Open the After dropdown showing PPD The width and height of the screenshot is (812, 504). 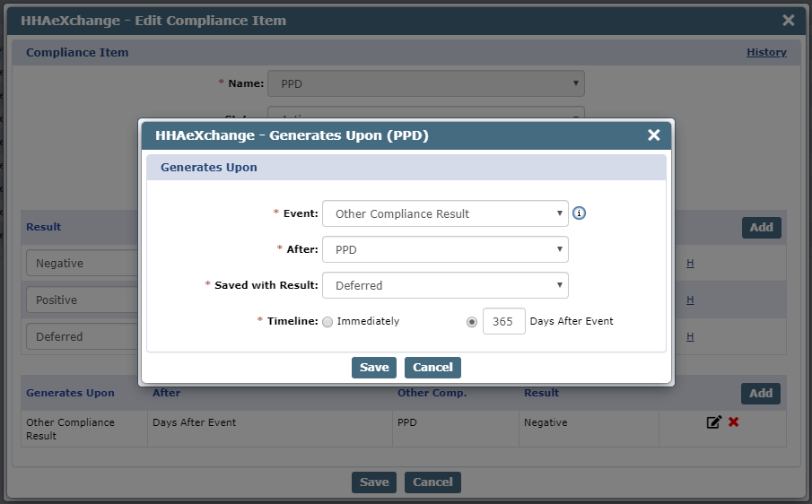point(445,249)
